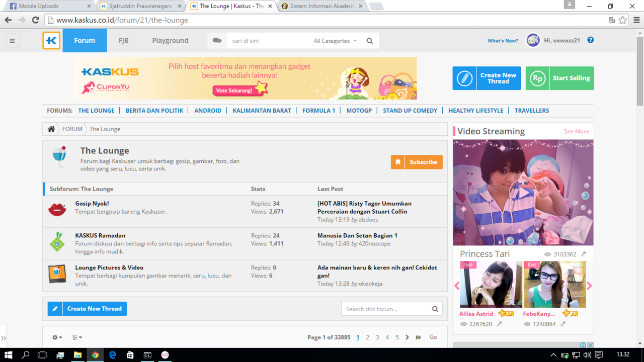Click the blue Create New Thread banner button
The width and height of the screenshot is (644, 362).
tap(487, 78)
